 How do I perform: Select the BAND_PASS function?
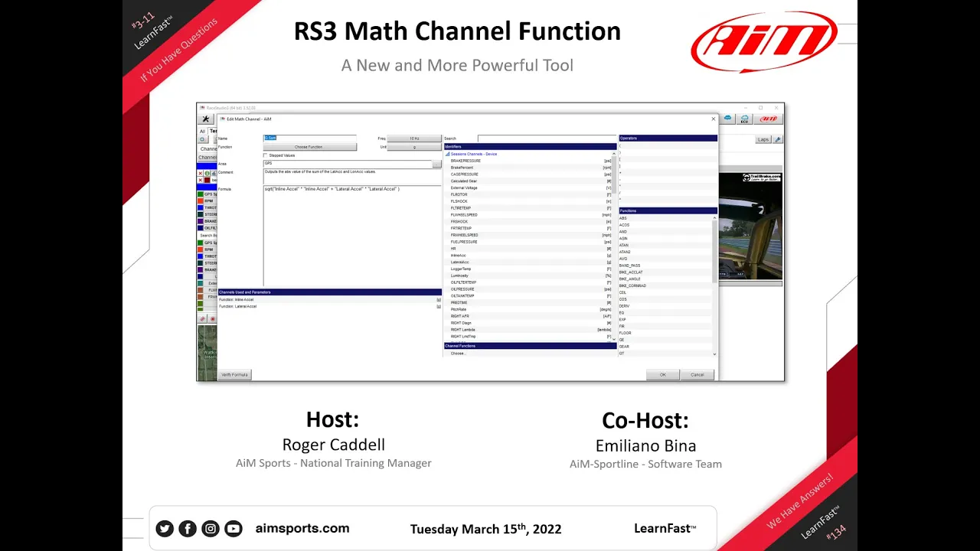tap(665, 266)
